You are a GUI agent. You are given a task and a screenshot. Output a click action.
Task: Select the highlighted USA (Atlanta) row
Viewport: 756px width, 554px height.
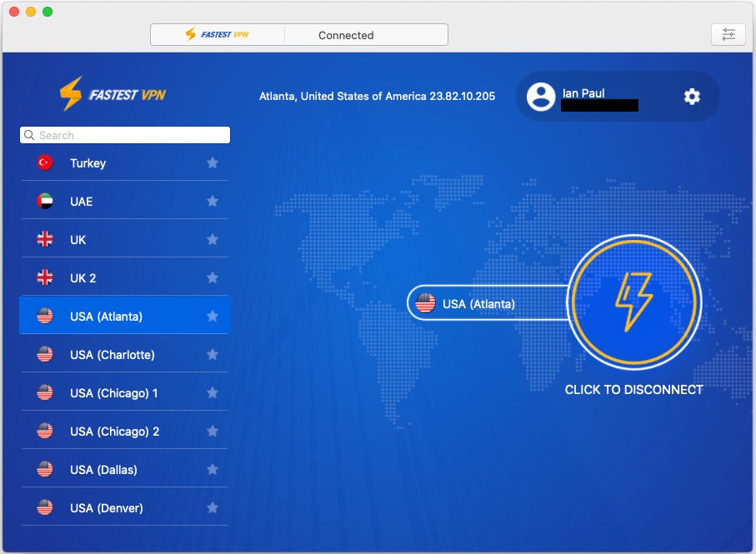[124, 316]
